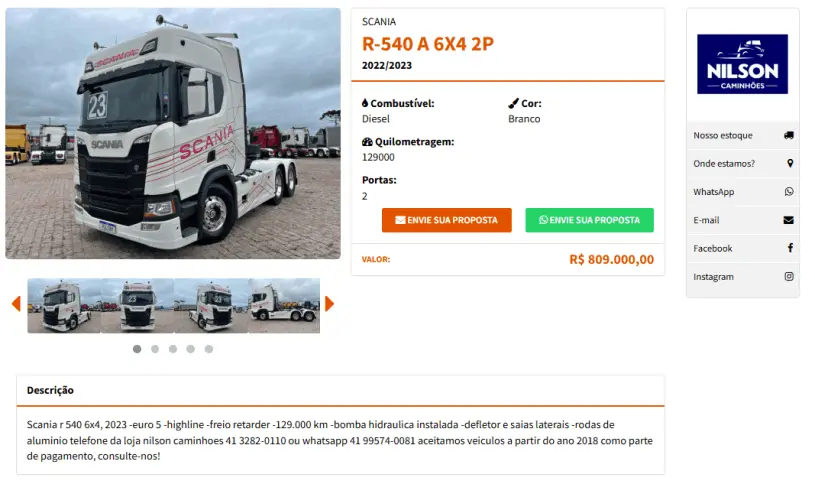815x484 pixels.
Task: Click the Nilson Caminhões logo
Action: tap(742, 64)
